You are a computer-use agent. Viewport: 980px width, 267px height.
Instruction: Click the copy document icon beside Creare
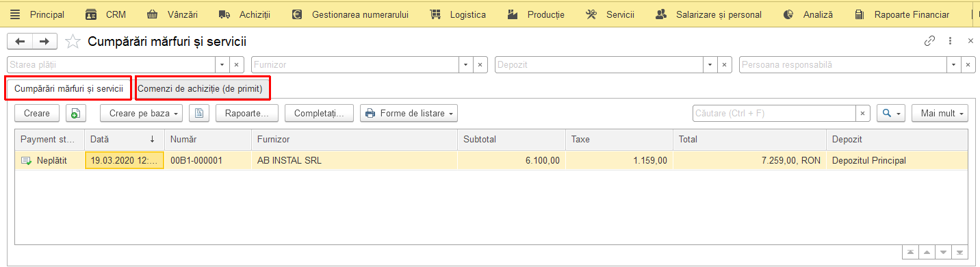coord(76,113)
